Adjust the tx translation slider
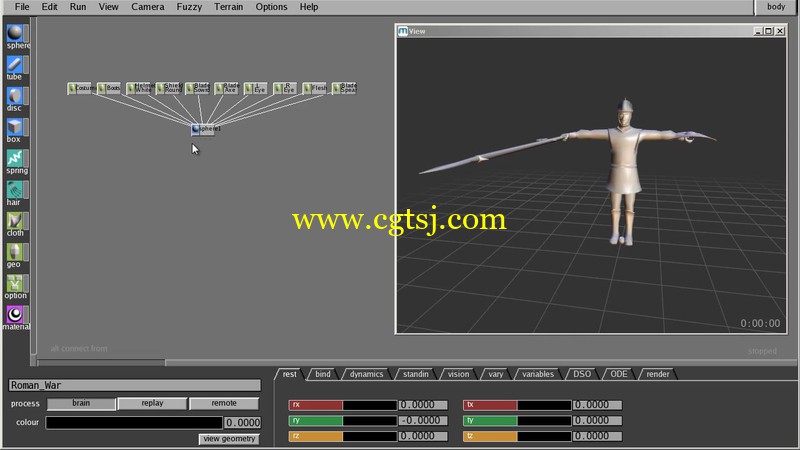The width and height of the screenshot is (800, 450). click(517, 405)
